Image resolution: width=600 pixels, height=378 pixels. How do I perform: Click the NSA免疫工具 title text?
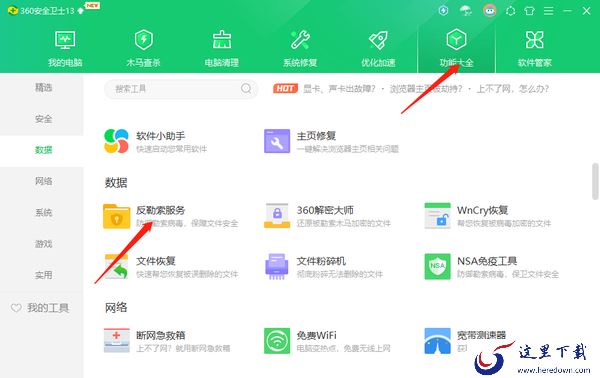coord(487,261)
